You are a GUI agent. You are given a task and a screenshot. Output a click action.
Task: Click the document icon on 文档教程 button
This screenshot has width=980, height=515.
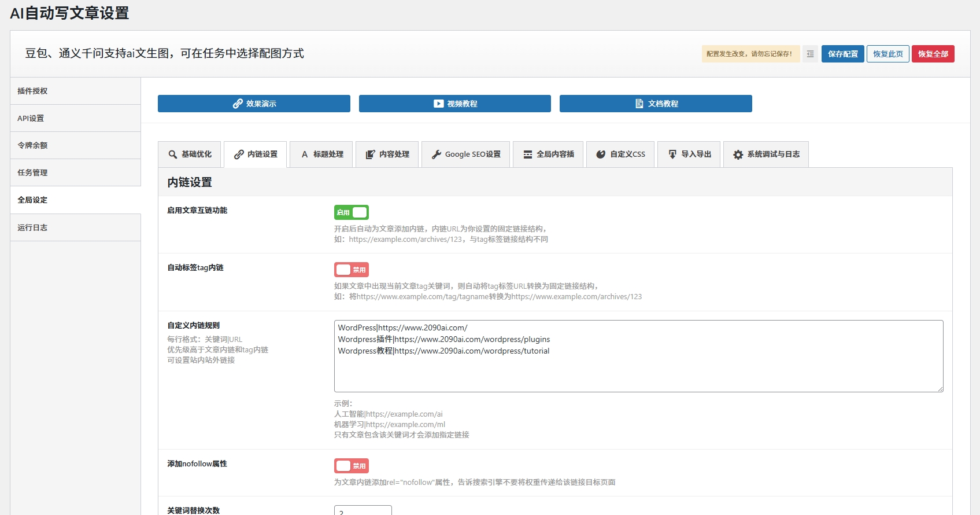point(639,104)
